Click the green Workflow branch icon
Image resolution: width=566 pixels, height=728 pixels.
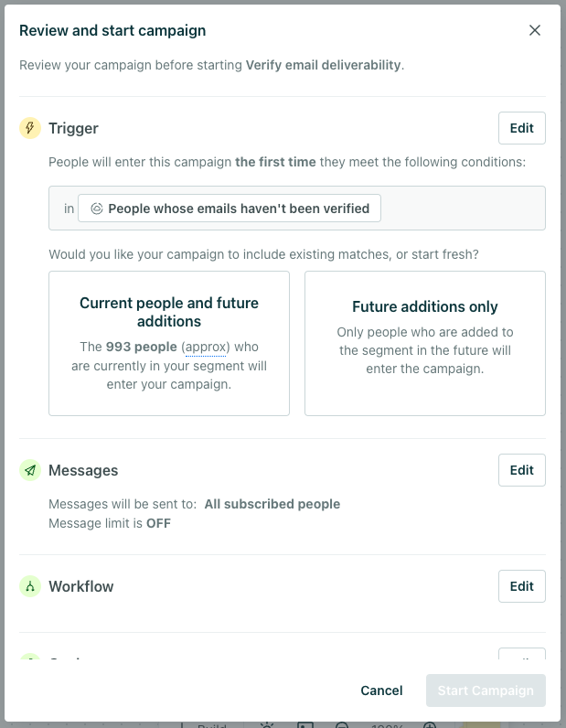(30, 586)
